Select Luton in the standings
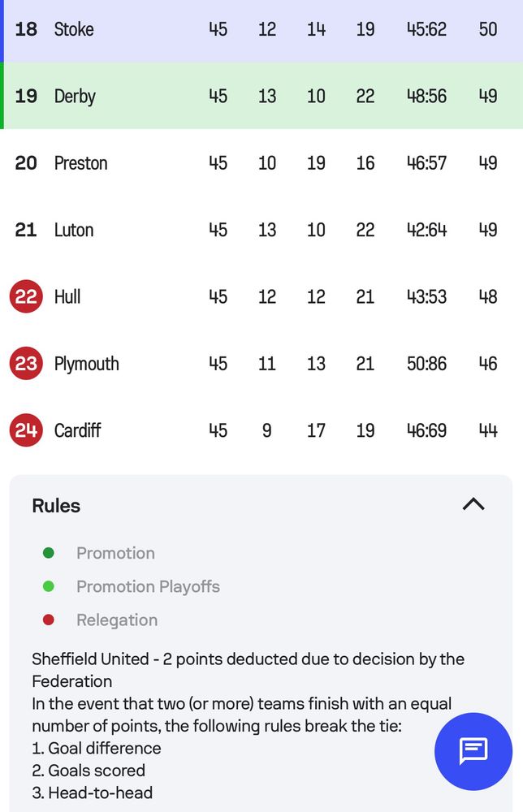Screen dimensions: 523x812 (x=74, y=230)
